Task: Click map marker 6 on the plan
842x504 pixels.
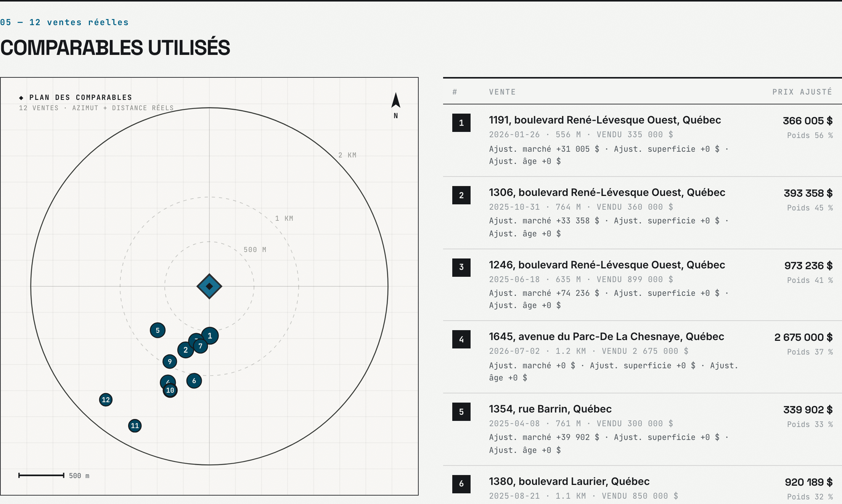Action: pyautogui.click(x=194, y=380)
